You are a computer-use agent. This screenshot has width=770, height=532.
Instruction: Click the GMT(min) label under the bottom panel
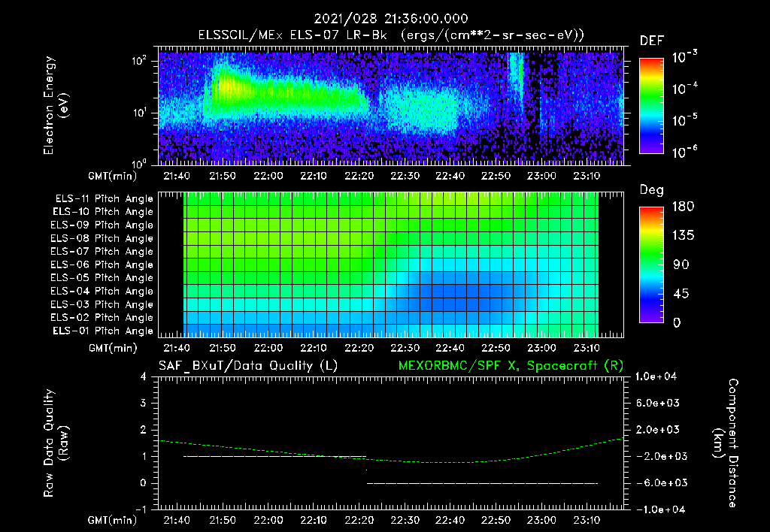point(112,520)
